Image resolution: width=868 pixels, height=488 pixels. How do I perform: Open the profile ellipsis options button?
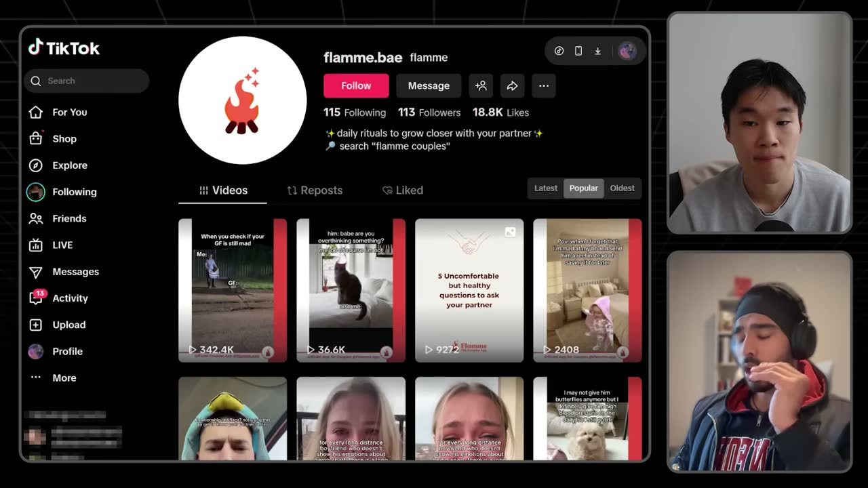pyautogui.click(x=544, y=85)
